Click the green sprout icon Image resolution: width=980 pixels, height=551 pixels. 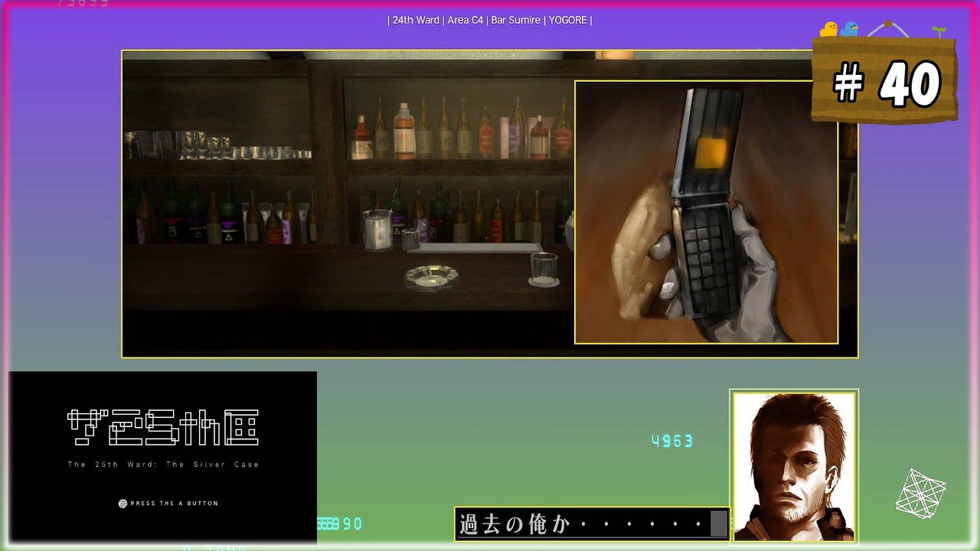coord(939,31)
